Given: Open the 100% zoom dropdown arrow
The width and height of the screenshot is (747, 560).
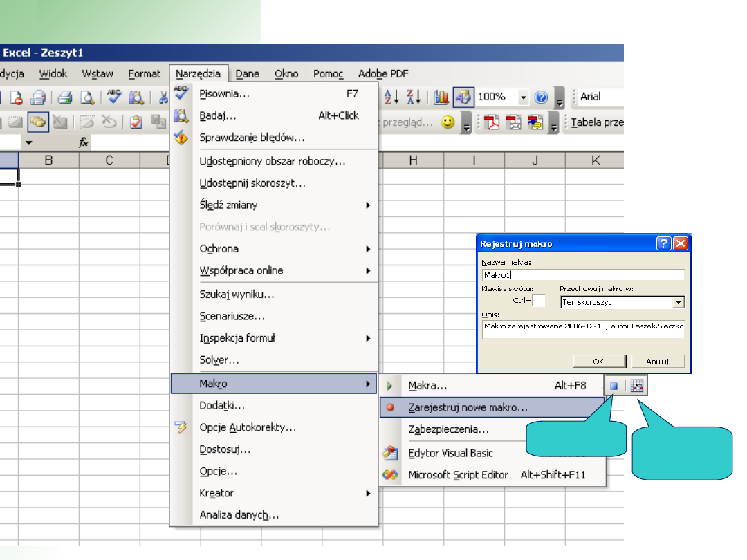Looking at the screenshot, I should click(x=523, y=97).
